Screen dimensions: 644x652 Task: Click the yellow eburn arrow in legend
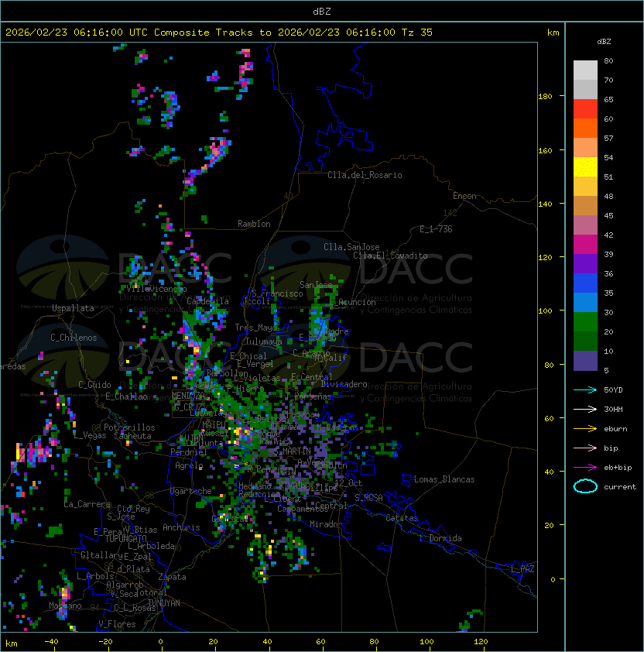click(x=585, y=429)
